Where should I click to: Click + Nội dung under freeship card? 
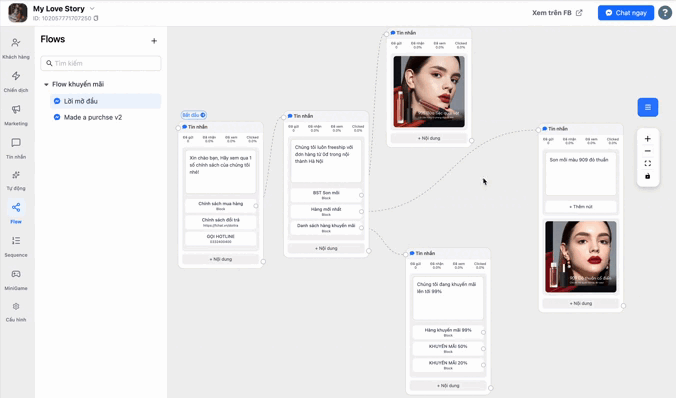[326, 248]
